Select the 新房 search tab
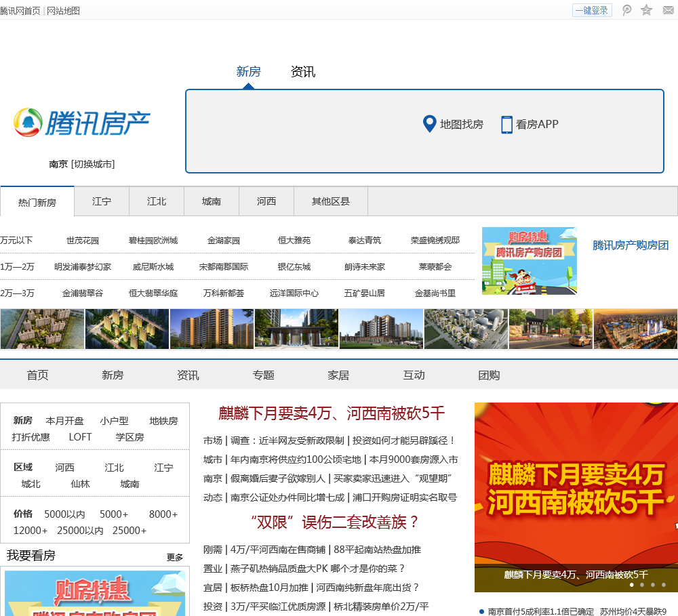678x616 pixels. pyautogui.click(x=249, y=71)
